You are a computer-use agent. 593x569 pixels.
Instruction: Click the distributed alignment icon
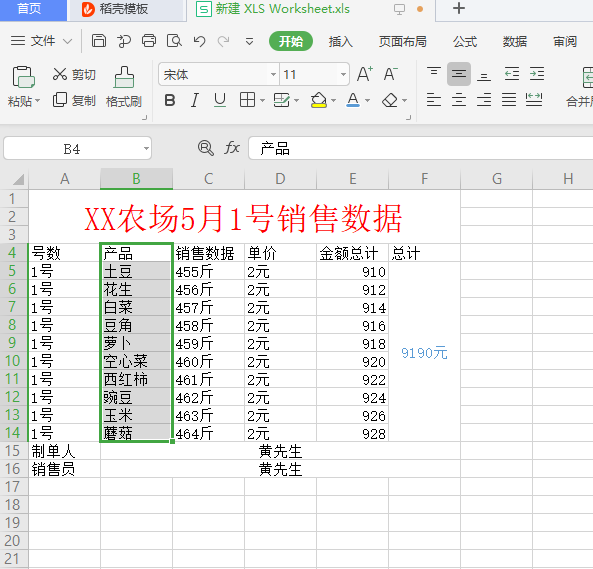point(534,100)
